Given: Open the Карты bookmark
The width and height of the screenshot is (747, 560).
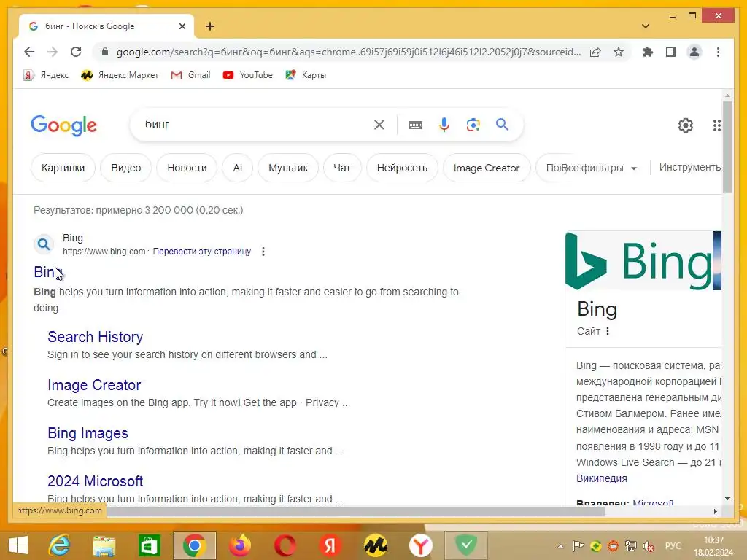Looking at the screenshot, I should click(306, 75).
